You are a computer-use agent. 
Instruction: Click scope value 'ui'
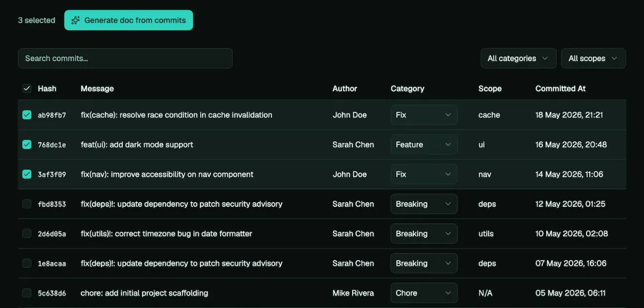click(481, 145)
